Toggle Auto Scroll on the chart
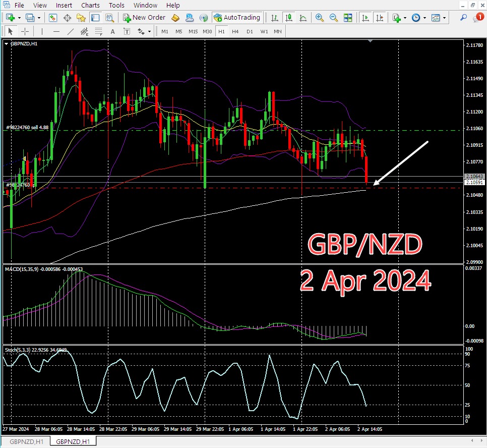The image size is (487, 448). (x=366, y=18)
